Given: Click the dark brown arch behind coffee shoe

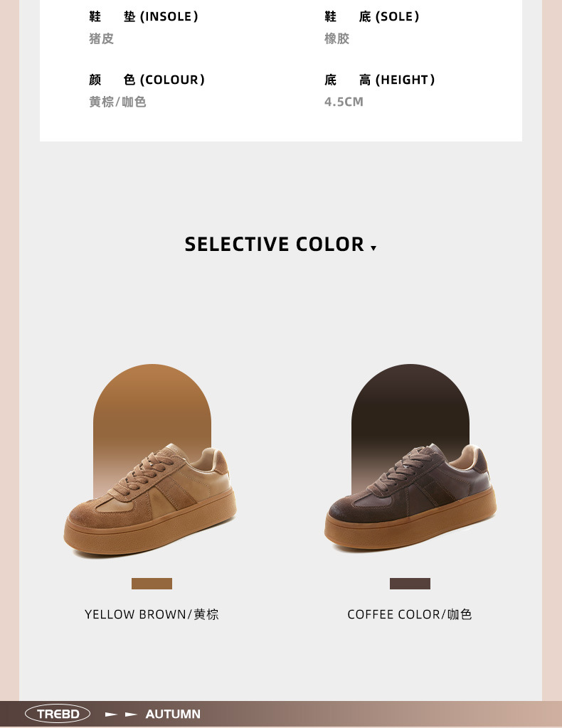Looking at the screenshot, I should (410, 409).
